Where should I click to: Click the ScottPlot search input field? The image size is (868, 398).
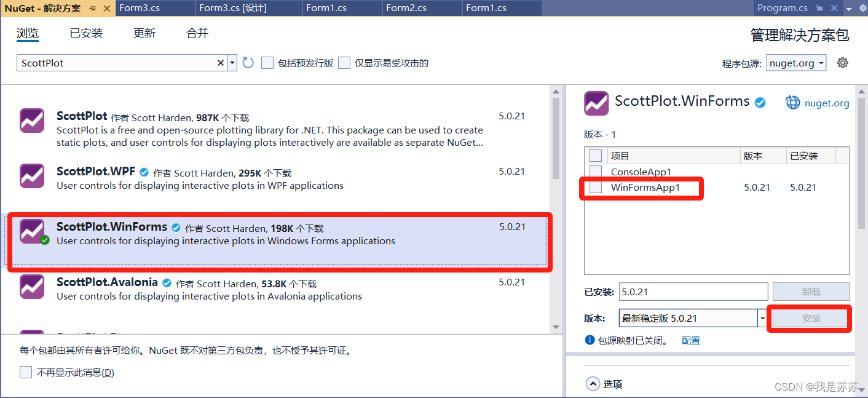click(x=116, y=63)
